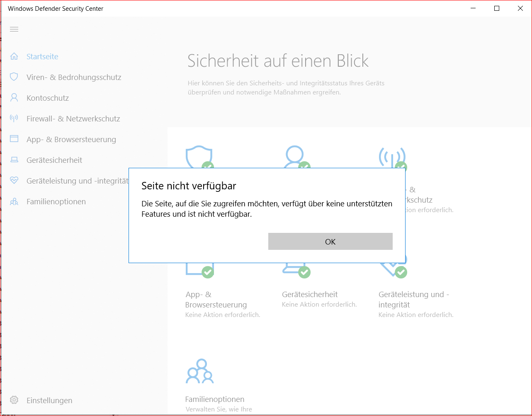Screen dimensions: 532x416
Task: Open Viren- & Bedrohungsschutz in sidebar
Action: 74,77
